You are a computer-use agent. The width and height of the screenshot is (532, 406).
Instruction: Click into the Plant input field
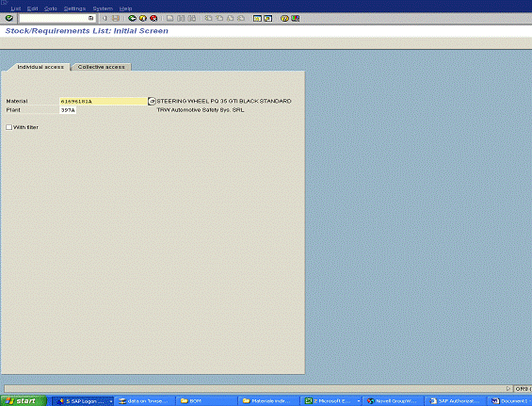(68, 110)
